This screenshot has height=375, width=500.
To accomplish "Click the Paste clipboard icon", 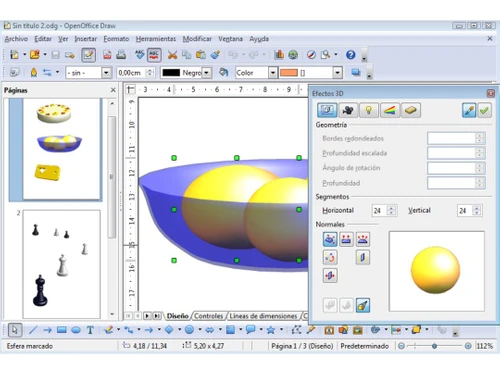I will tap(201, 55).
